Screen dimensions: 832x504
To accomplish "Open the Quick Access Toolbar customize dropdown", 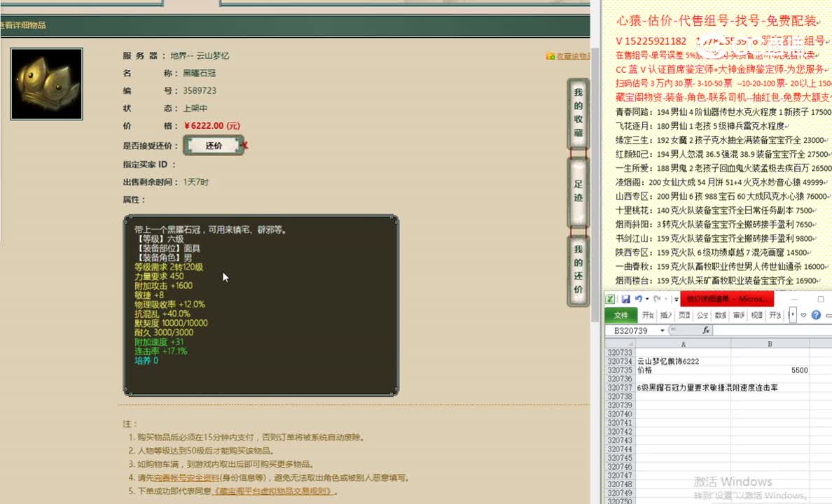I will [x=676, y=299].
